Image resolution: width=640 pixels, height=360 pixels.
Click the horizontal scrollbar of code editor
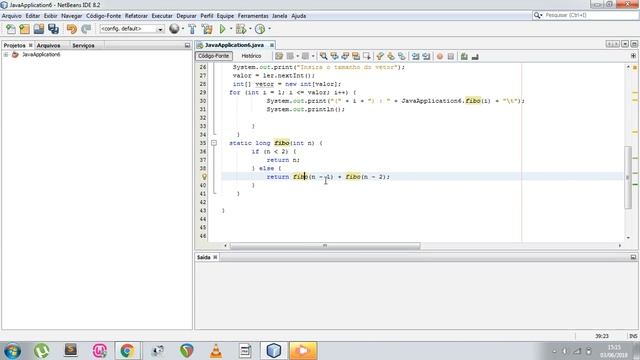[325, 246]
